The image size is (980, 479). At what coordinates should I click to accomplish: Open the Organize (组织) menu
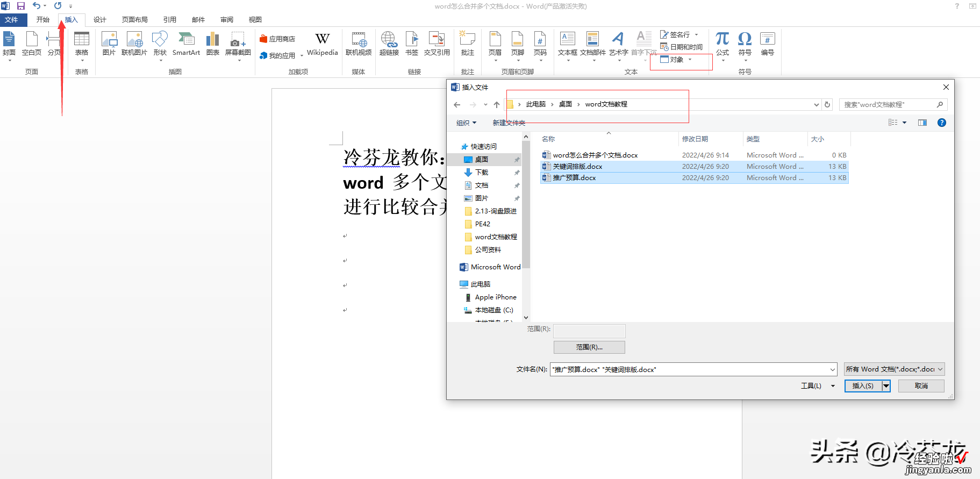click(x=466, y=123)
